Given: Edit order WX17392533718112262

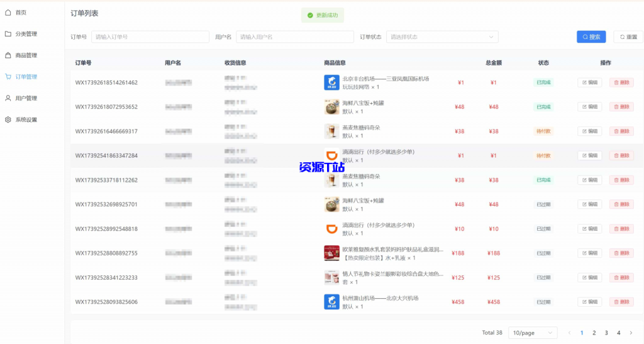Looking at the screenshot, I should click(589, 180).
